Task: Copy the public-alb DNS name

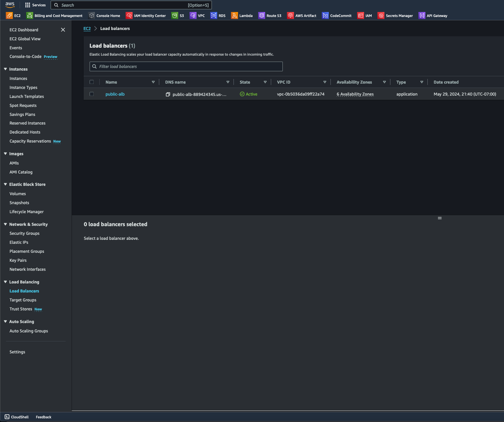Action: pyautogui.click(x=168, y=95)
